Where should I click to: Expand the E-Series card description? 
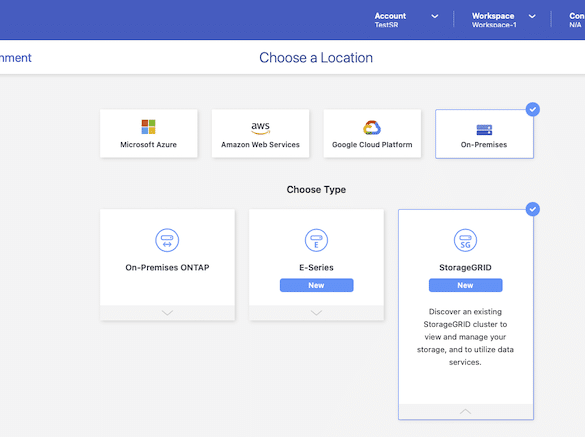[316, 313]
